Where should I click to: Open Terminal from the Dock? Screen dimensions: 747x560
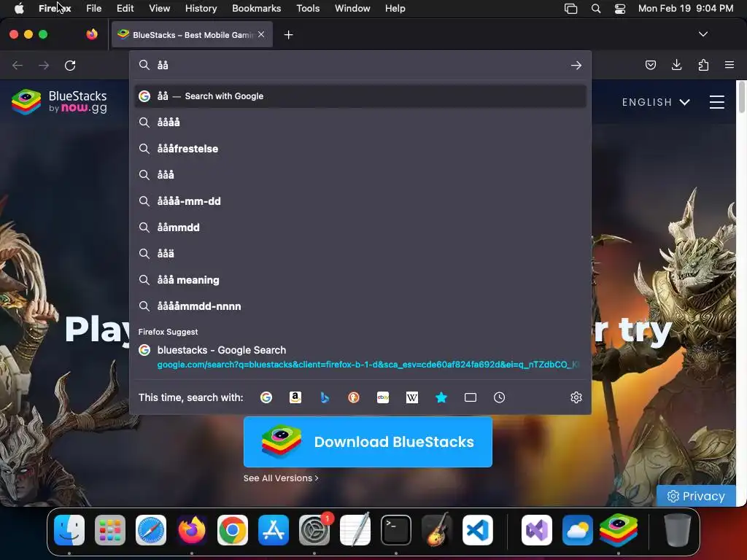(396, 530)
